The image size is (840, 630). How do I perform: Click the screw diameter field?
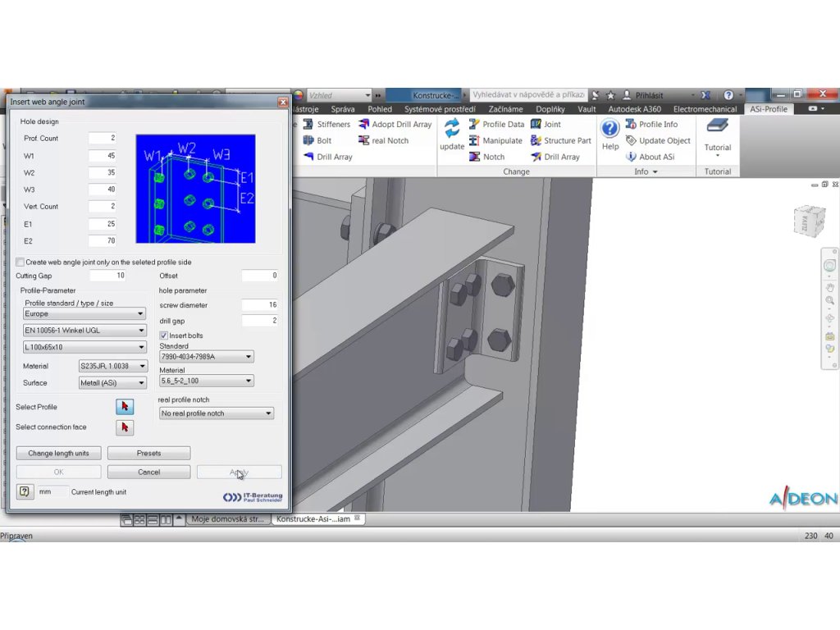(x=260, y=305)
